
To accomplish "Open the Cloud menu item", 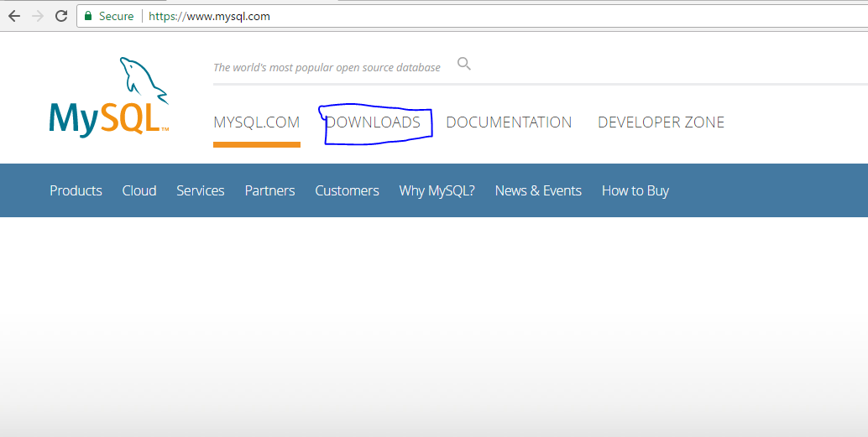I will point(139,191).
